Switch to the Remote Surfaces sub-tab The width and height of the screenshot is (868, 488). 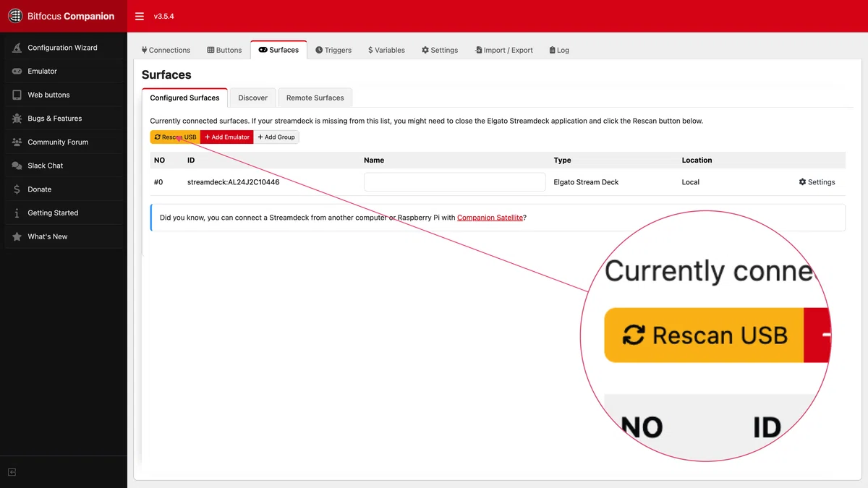(315, 98)
